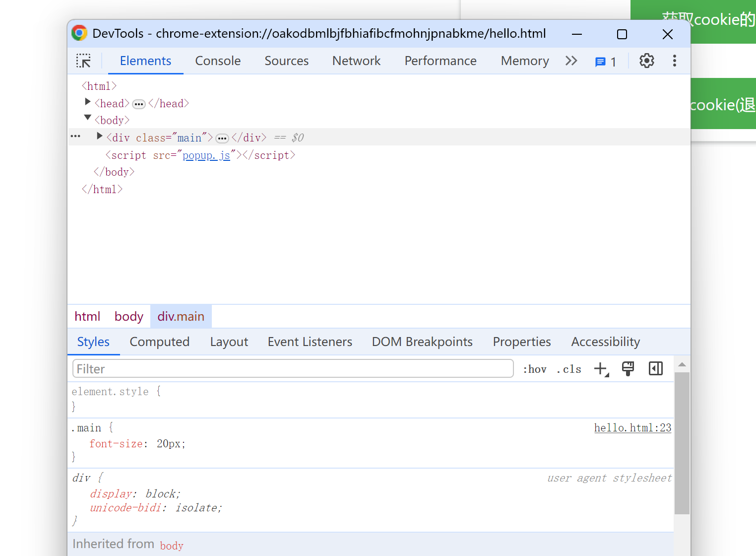This screenshot has width=756, height=556.
Task: Click the font-size property name
Action: 116,444
